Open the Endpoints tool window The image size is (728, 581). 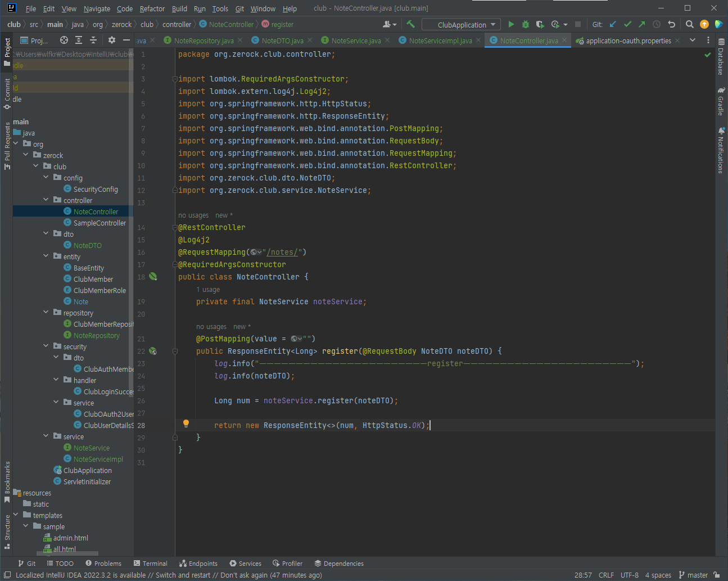(198, 563)
